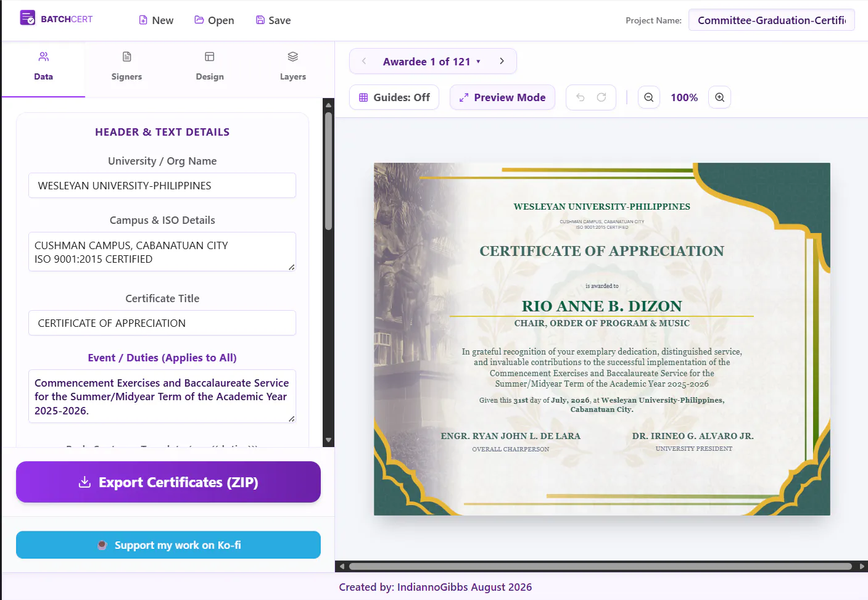Select awardee name RIO ANNE B. DIZON on certificate
868x600 pixels.
pos(601,306)
